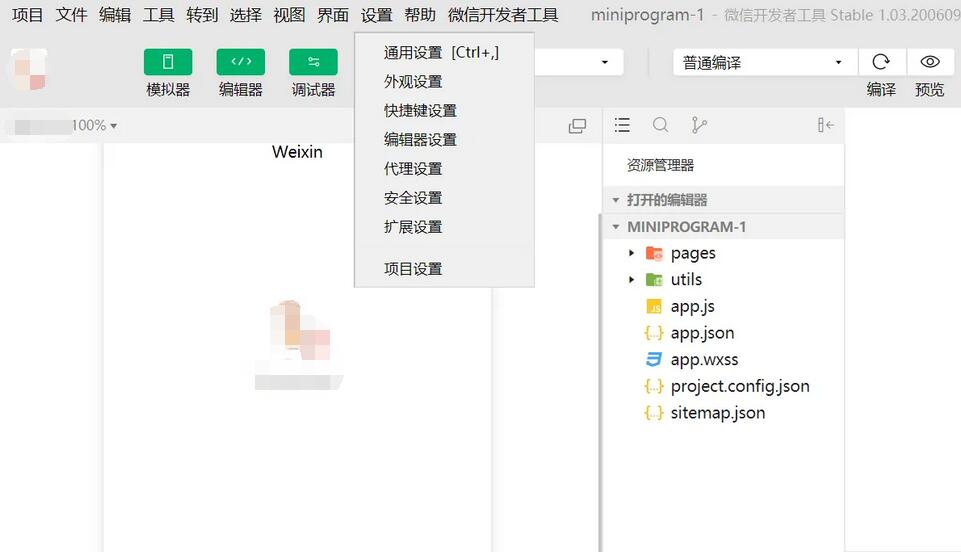
Task: Open the 帮助 menu
Action: click(420, 15)
